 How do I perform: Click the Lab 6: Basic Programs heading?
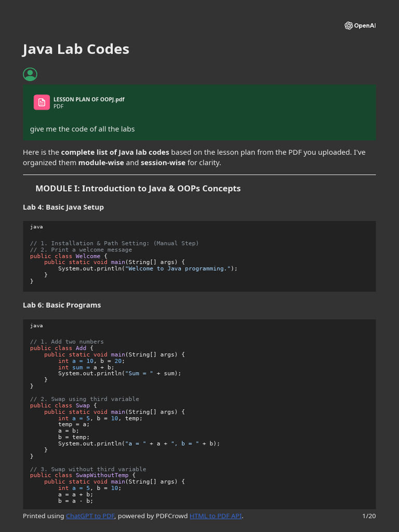[62, 305]
